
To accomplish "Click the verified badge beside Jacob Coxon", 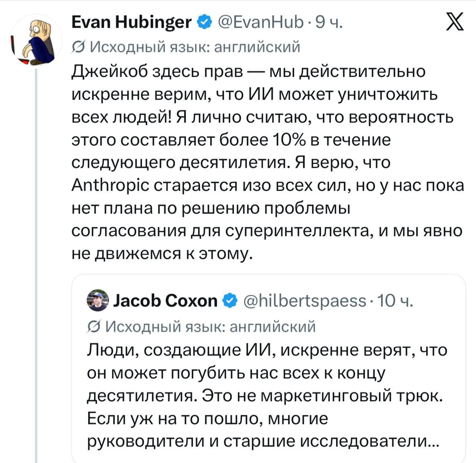I will (230, 301).
